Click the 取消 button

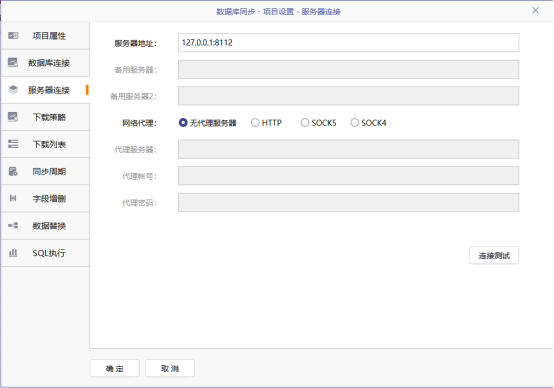coord(170,368)
